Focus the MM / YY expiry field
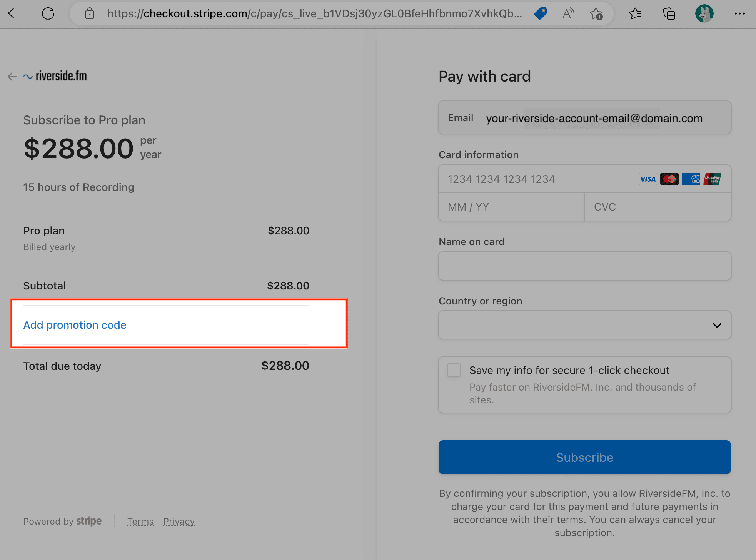Screen dimensions: 756x560 tap(511, 207)
